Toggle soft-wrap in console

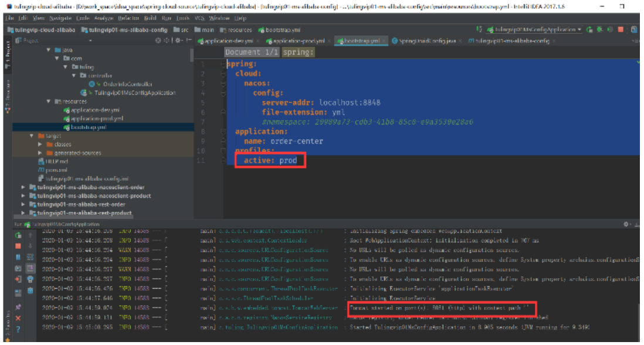click(30, 257)
